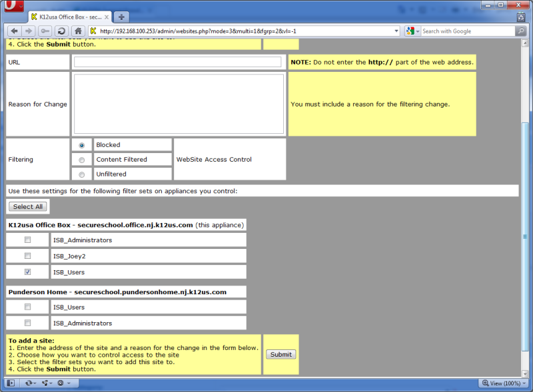Screen dimensions: 533x392
Task: Click the browser Back arrow button
Action: pos(14,31)
